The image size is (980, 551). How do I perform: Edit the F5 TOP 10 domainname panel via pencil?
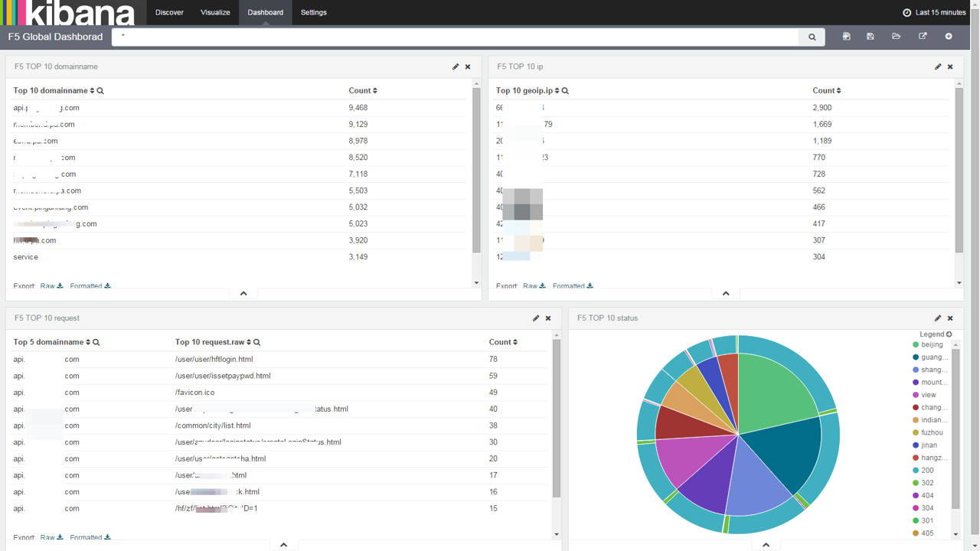pos(456,67)
